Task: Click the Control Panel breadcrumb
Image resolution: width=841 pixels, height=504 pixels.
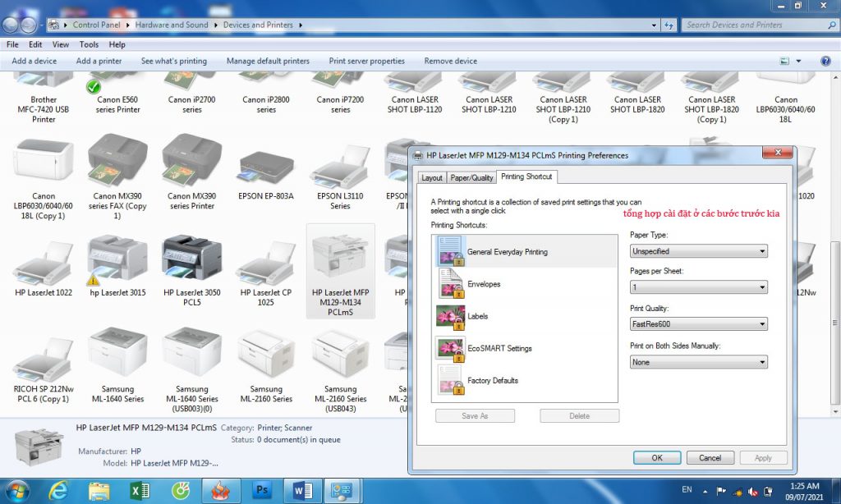Action: click(x=97, y=25)
